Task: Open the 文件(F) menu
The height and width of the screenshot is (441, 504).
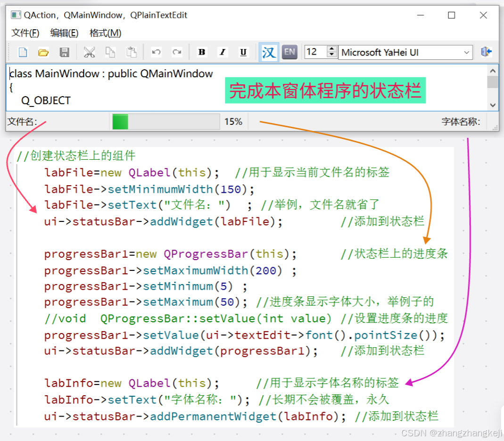Action: (25, 33)
